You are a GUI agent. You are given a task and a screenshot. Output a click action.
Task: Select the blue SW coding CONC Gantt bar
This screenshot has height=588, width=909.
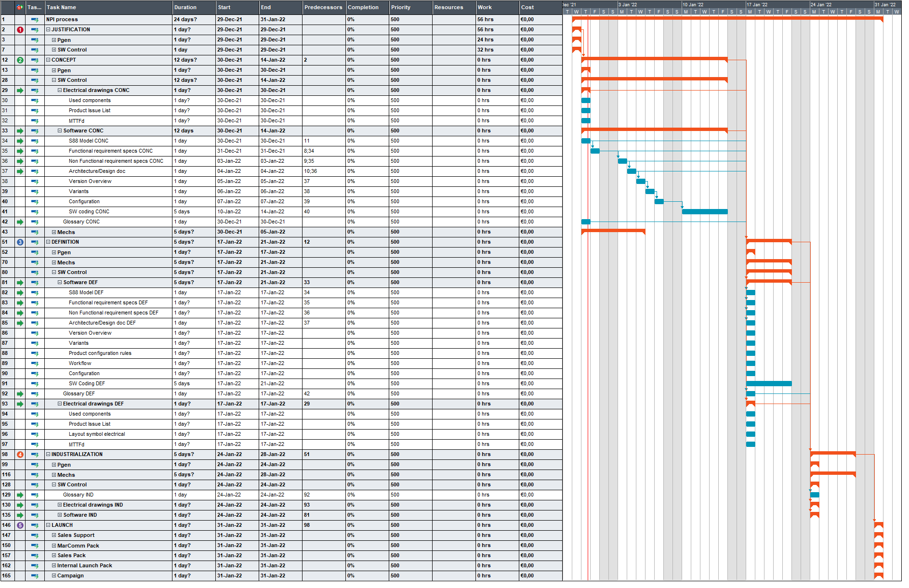coord(704,211)
